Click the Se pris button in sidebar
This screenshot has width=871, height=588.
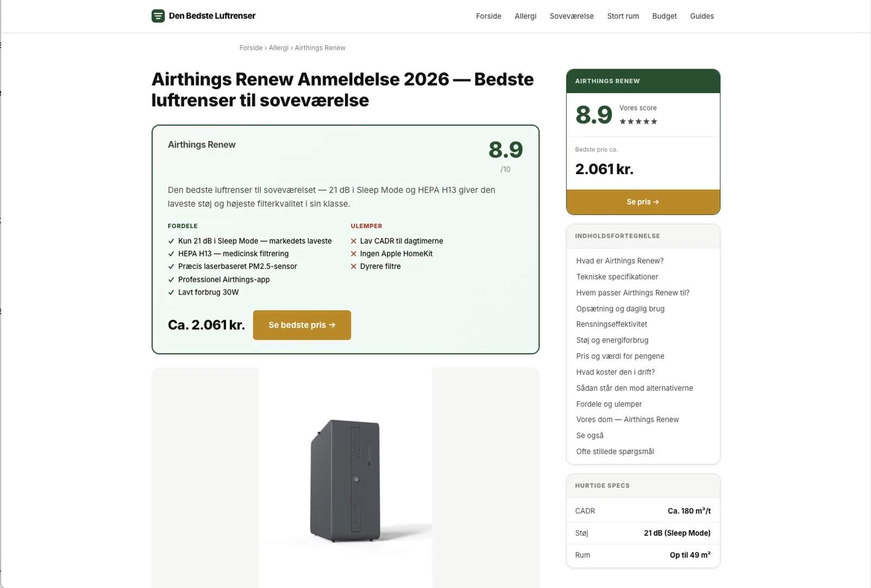[643, 202]
